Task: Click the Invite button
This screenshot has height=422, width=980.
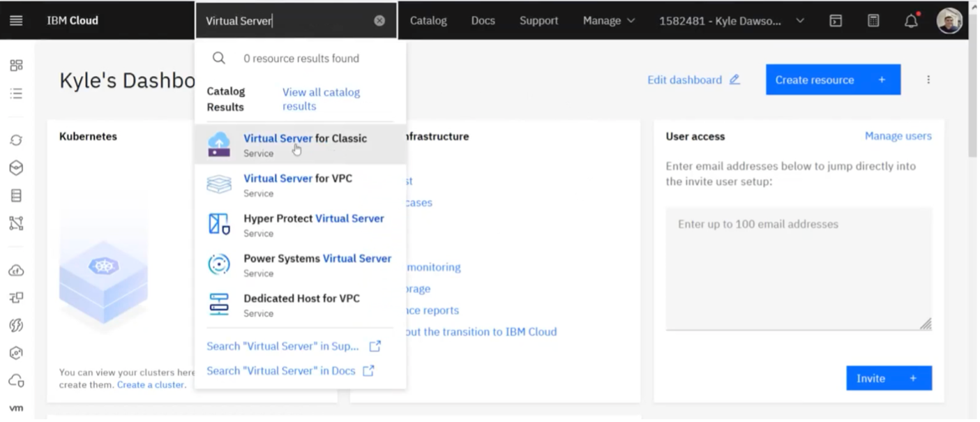Action: click(x=889, y=378)
